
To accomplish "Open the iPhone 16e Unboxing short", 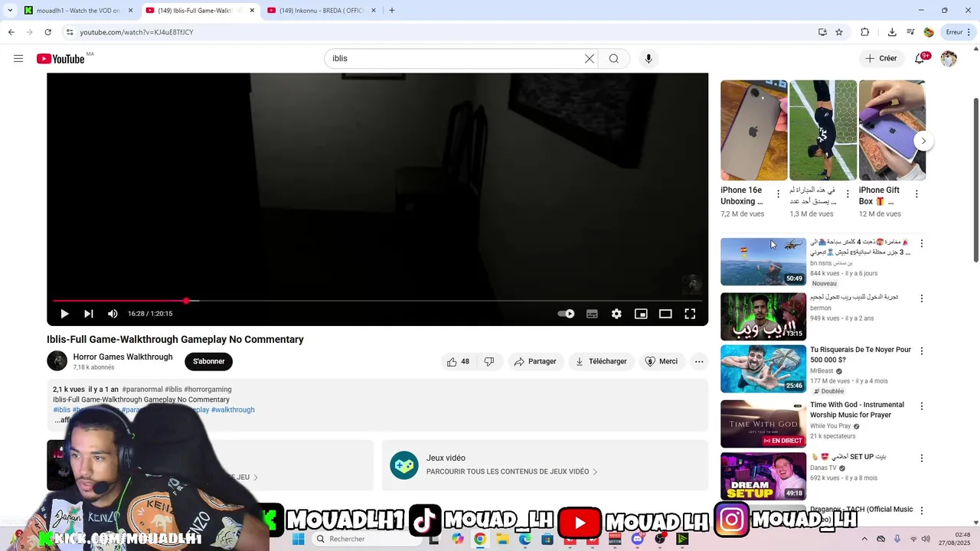I will 753,130.
